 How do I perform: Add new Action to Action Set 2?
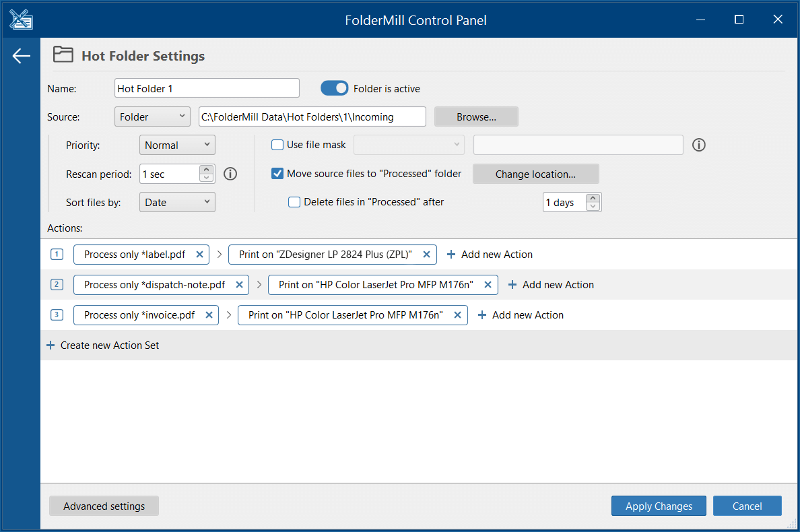click(551, 285)
